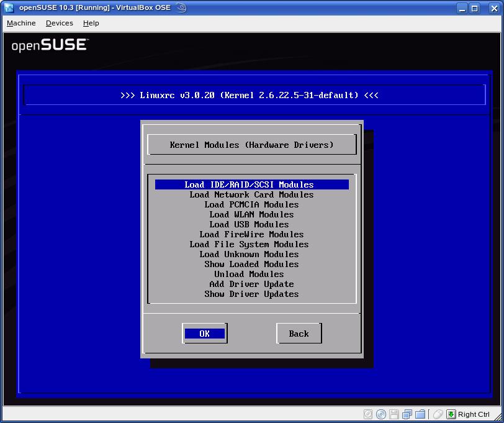Viewport: 504px width, 423px height.
Task: Minimize the VirtualBox window
Action: coord(462,8)
